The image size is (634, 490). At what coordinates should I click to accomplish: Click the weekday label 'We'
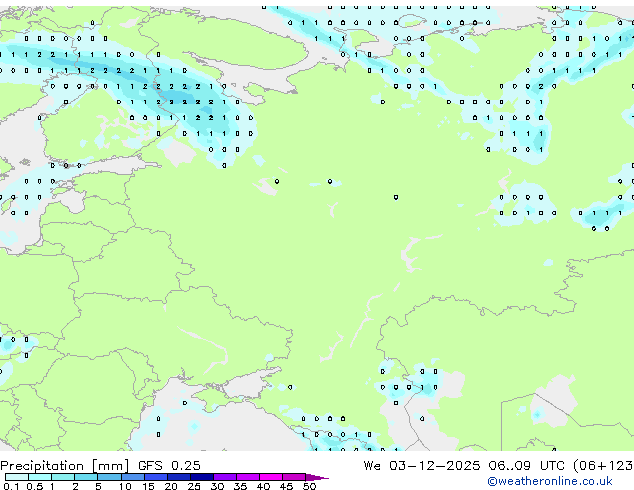(x=372, y=466)
